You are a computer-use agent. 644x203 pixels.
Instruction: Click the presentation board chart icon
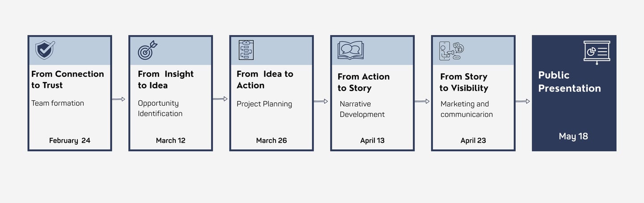click(x=597, y=52)
